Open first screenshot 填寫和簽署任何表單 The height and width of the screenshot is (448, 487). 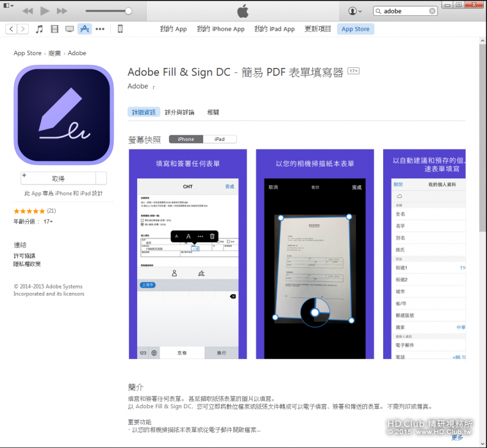click(x=188, y=254)
